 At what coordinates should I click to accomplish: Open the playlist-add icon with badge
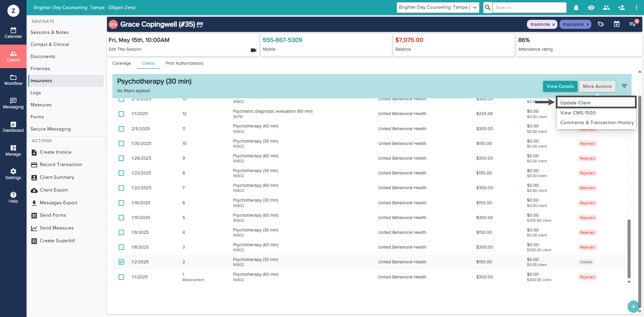point(633,24)
